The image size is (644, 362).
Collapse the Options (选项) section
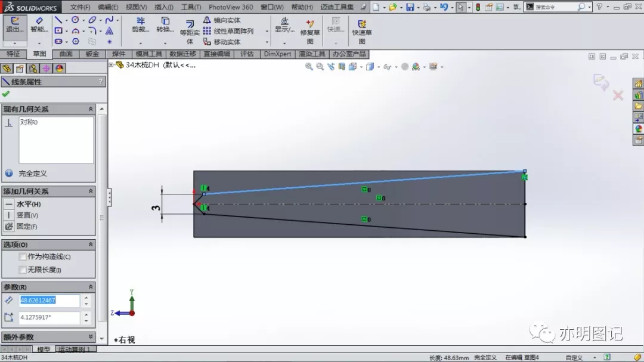(91, 245)
